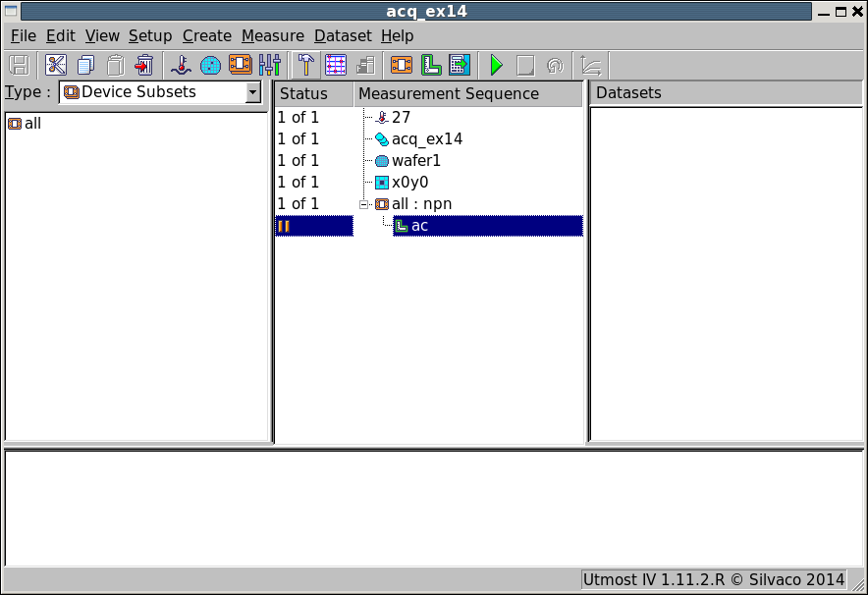Click the Paste clipboard icon

[115, 66]
